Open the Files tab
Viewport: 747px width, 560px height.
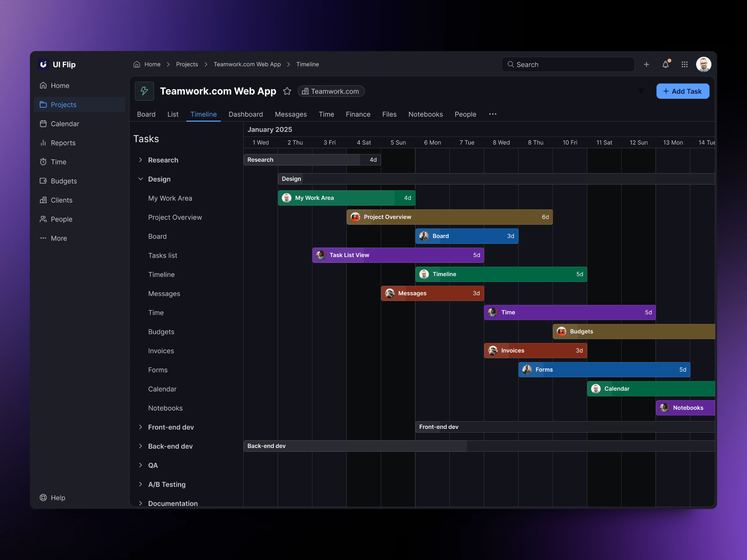(x=389, y=114)
